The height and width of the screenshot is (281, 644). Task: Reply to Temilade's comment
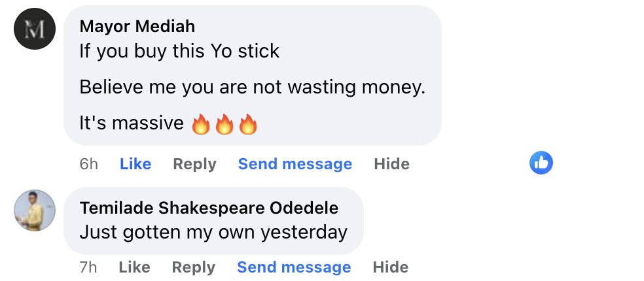pos(193,267)
